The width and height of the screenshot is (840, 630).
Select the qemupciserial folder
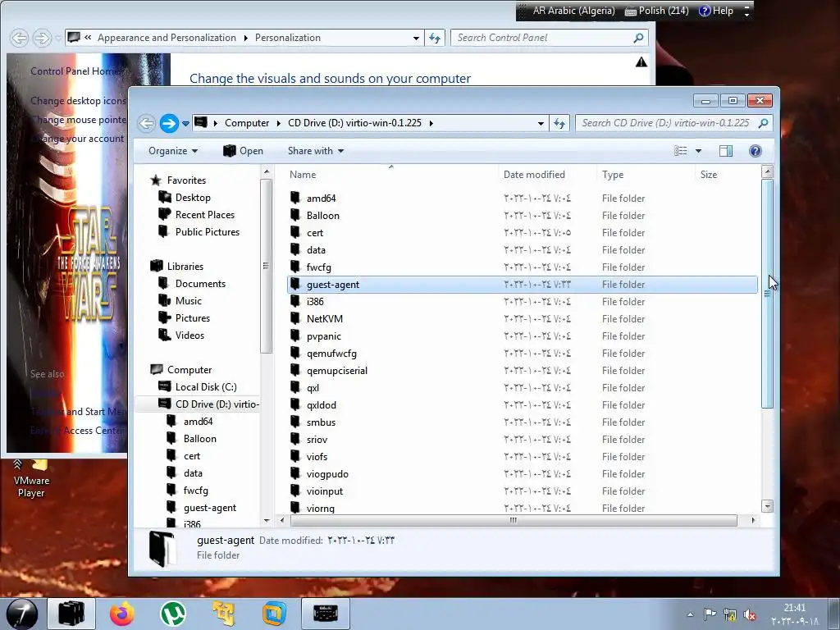point(523,370)
